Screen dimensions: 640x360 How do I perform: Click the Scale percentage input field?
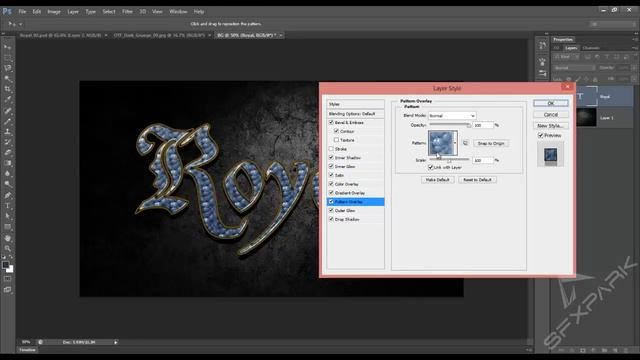483,160
